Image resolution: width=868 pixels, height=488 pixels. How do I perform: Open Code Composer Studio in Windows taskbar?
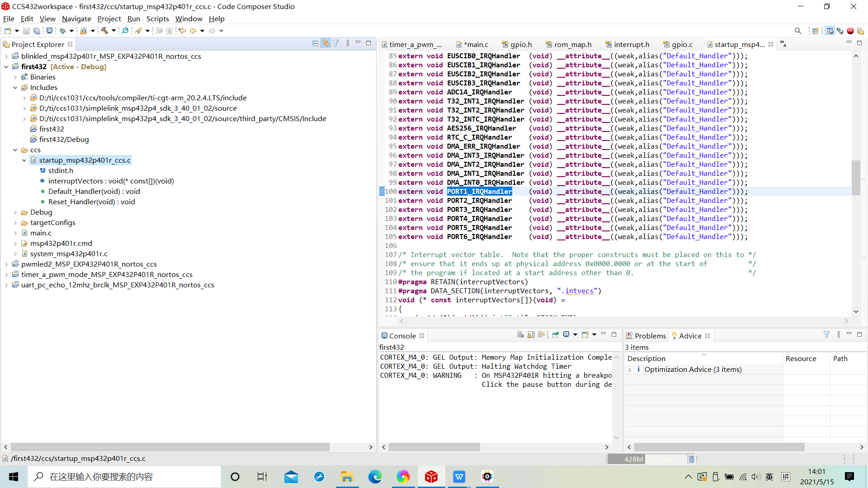coord(431,477)
